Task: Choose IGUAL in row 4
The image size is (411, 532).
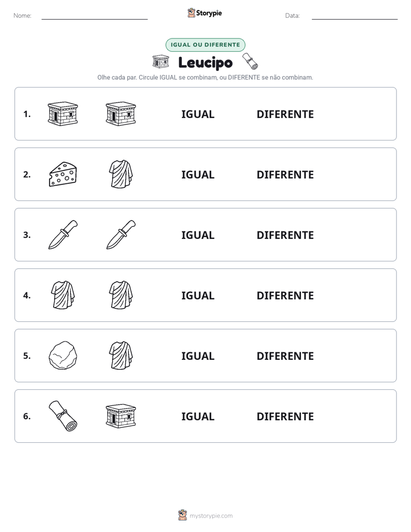Action: (197, 295)
